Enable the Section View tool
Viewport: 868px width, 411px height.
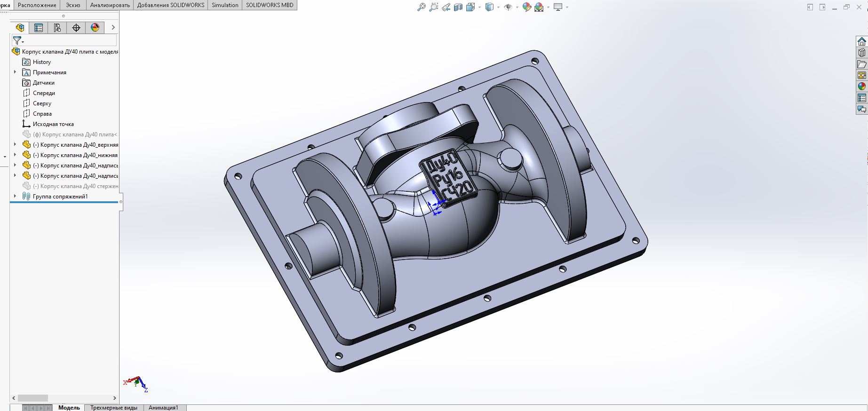[x=458, y=7]
